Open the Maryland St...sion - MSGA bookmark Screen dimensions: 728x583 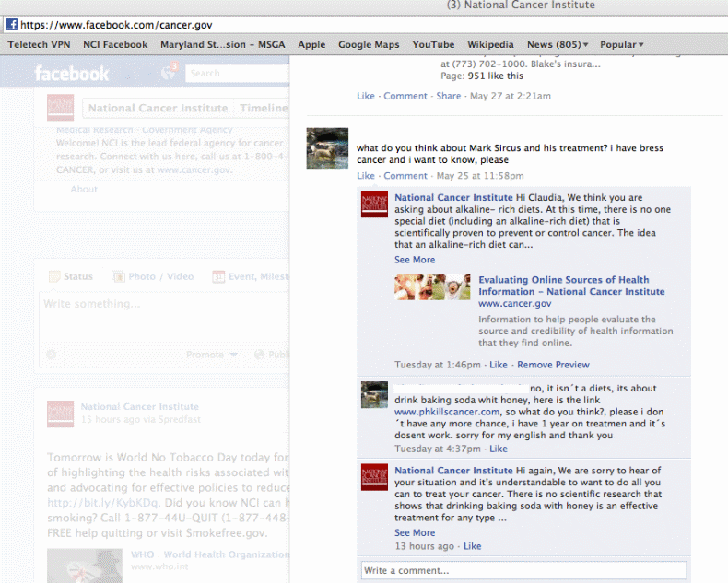(223, 44)
